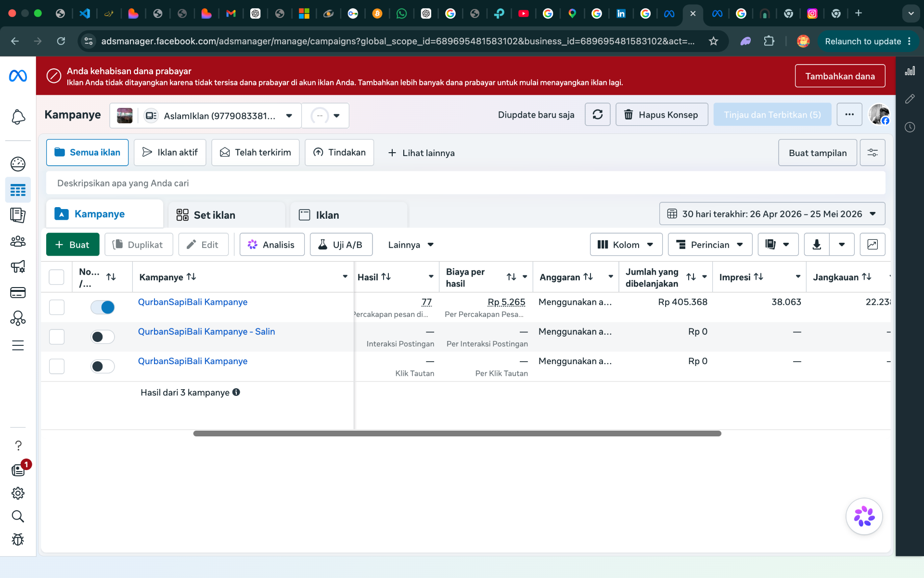The image size is (924, 578).
Task: Open the three-dot more options button
Action: 849,115
